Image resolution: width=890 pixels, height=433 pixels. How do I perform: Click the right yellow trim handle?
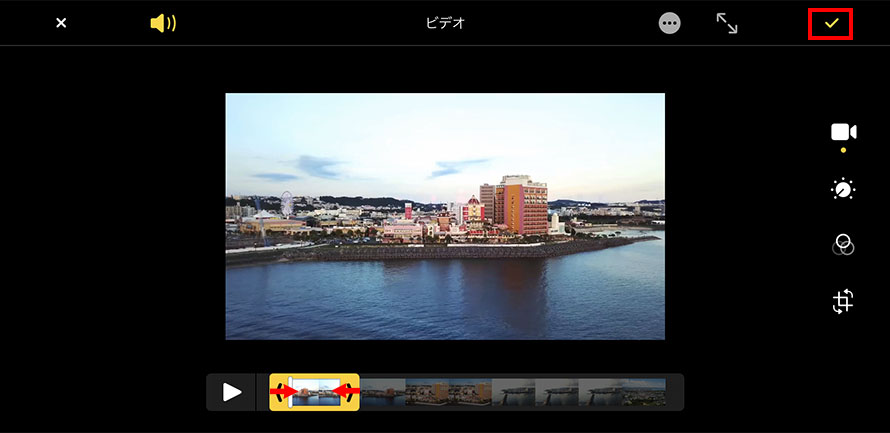354,392
